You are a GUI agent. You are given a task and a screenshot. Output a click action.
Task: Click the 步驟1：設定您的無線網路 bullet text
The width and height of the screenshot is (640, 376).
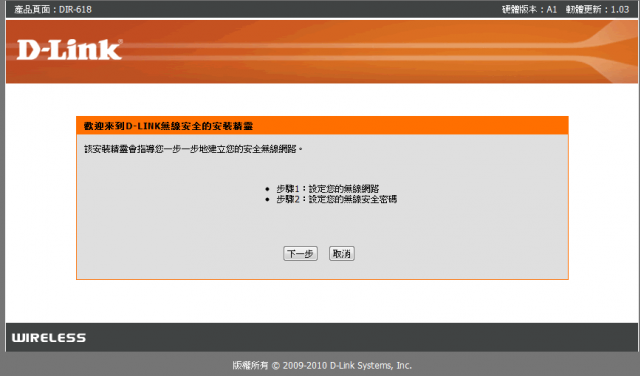pos(328,189)
